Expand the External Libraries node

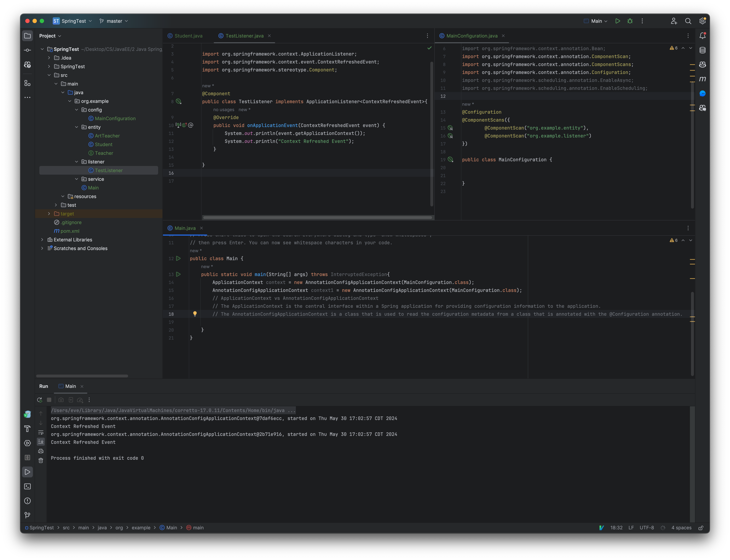point(42,239)
